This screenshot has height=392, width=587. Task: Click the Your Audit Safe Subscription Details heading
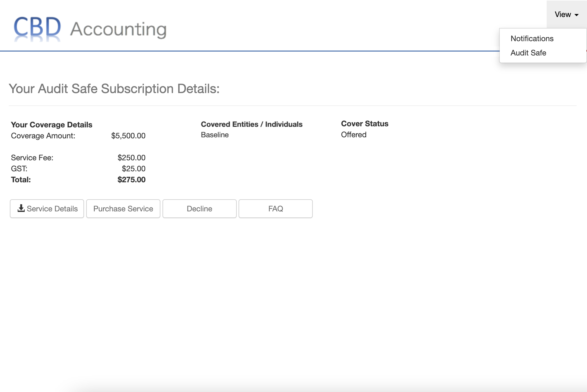tap(114, 88)
